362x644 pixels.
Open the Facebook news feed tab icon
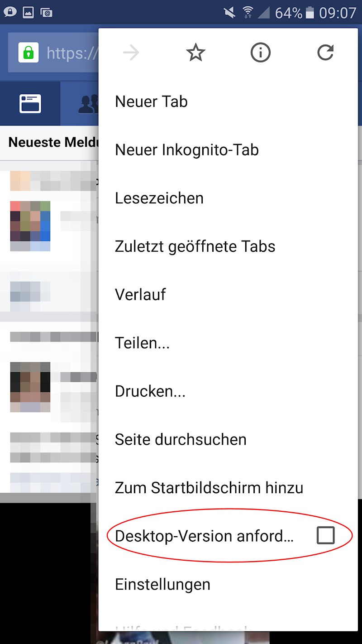click(x=30, y=104)
